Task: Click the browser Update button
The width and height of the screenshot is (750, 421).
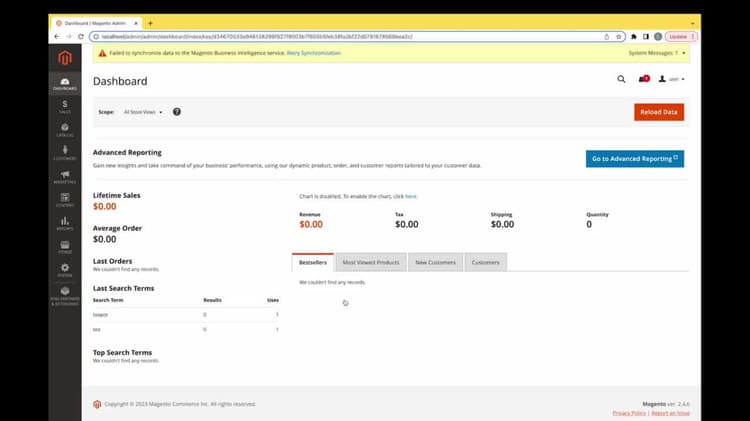Action: pyautogui.click(x=681, y=36)
